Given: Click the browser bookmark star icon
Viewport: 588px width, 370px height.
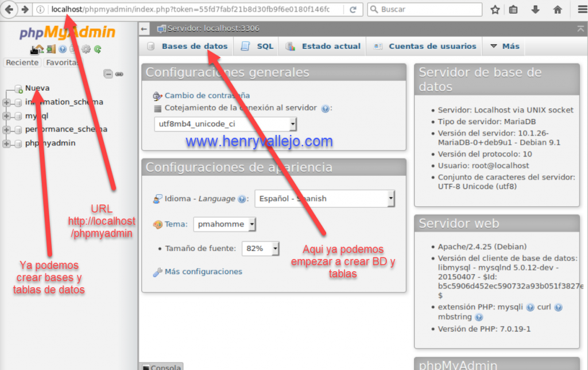Looking at the screenshot, I should [x=494, y=9].
